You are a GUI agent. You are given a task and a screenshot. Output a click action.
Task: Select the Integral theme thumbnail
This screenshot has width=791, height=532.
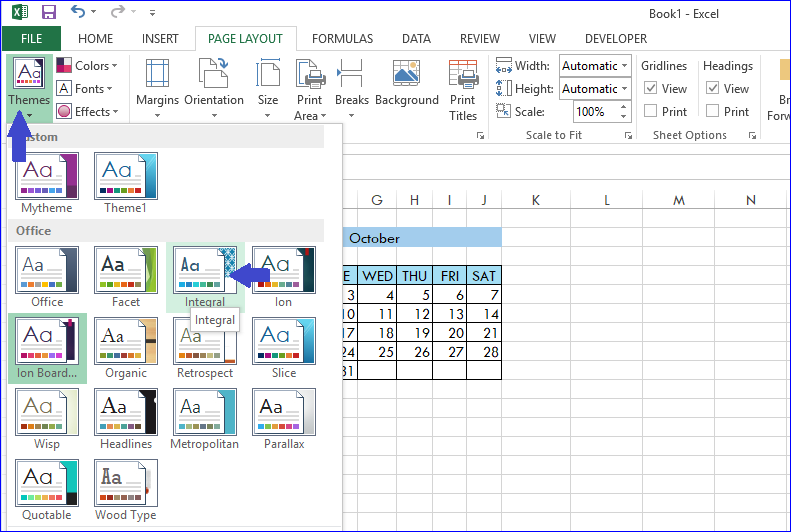[205, 276]
